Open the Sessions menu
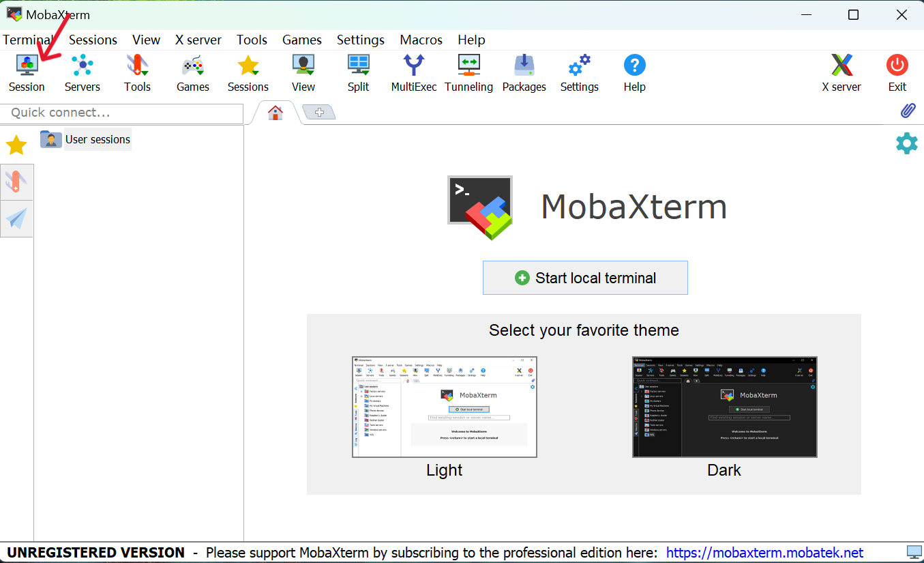The width and height of the screenshot is (924, 563). (93, 40)
